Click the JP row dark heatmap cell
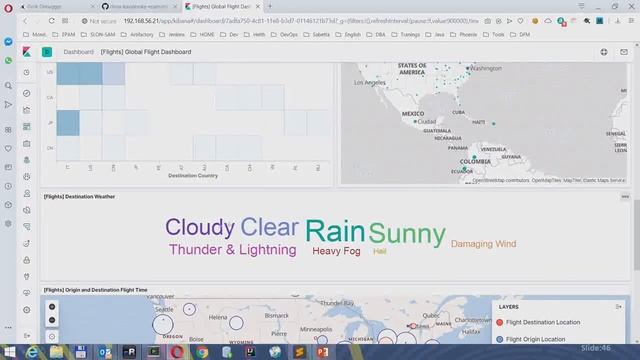The width and height of the screenshot is (640, 360). tap(68, 123)
